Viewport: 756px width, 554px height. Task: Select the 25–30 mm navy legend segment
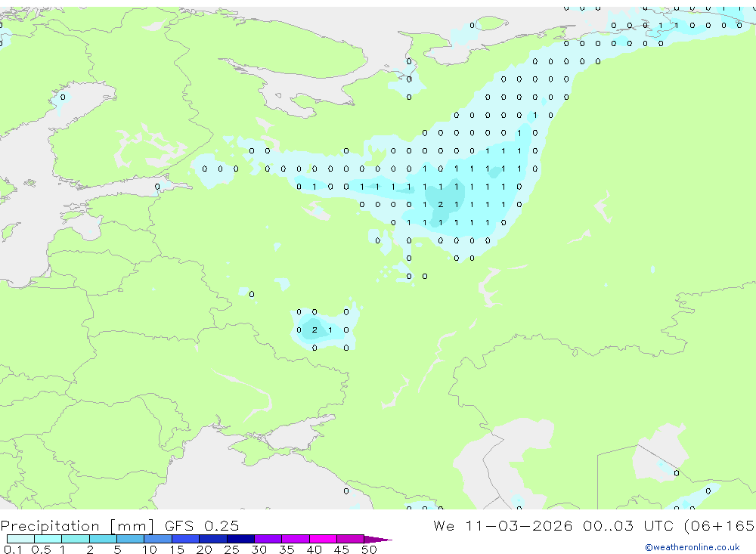[240, 539]
